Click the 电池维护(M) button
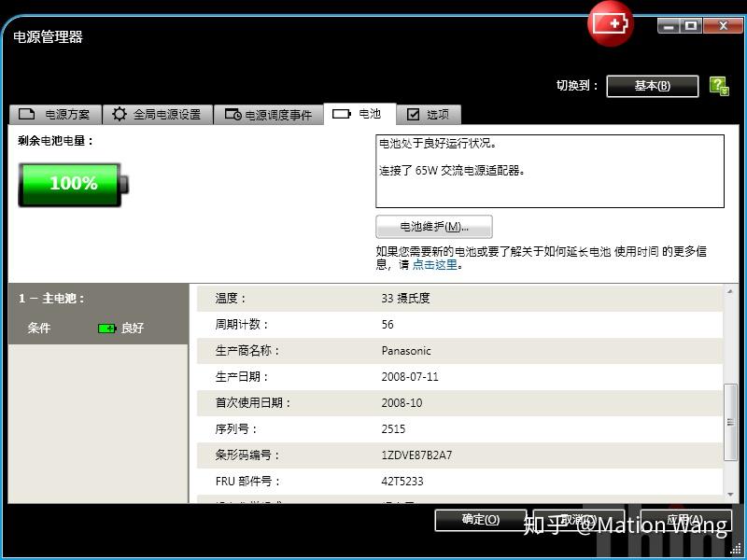 432,227
